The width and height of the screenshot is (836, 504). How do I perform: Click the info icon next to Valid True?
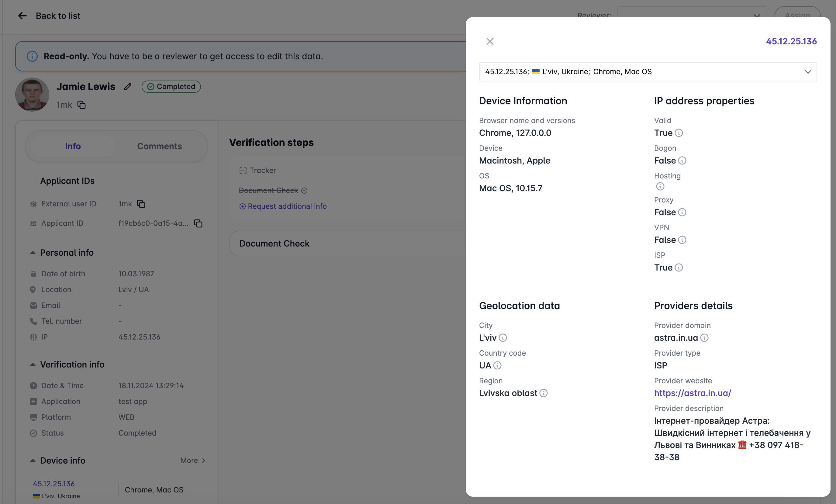coord(679,133)
